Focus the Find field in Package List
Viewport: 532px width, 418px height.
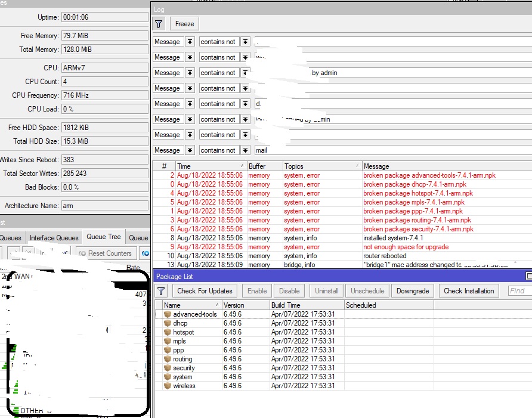click(520, 291)
